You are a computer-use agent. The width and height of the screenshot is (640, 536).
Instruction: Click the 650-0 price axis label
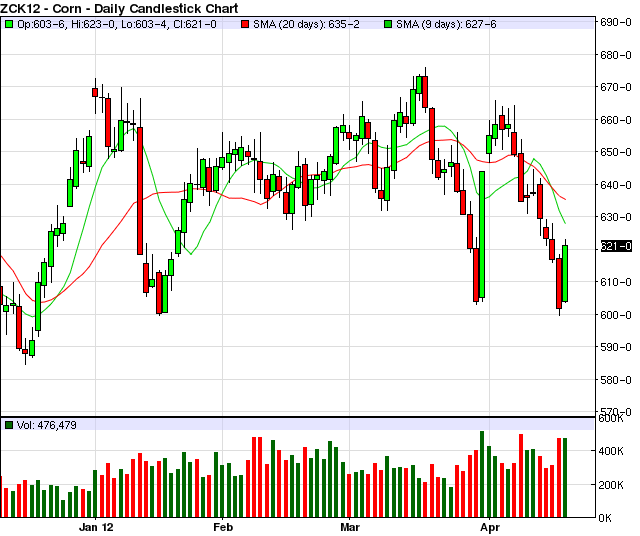(616, 152)
